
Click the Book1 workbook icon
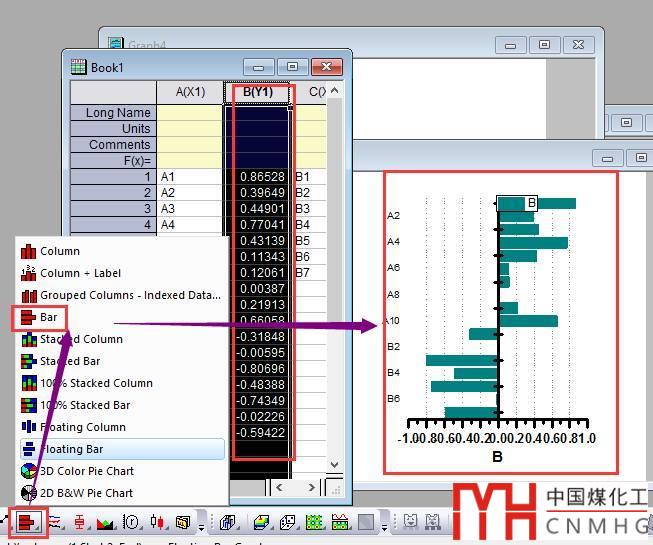pyautogui.click(x=78, y=67)
